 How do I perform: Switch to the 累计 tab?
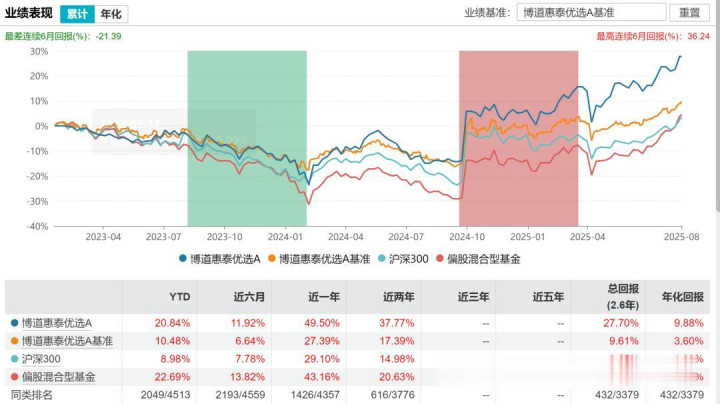[x=76, y=14]
